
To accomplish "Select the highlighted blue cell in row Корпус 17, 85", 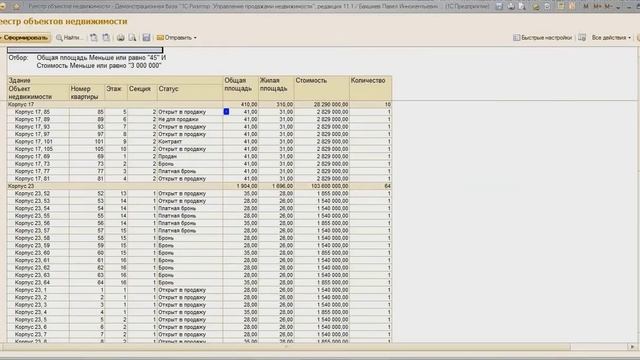I will click(226, 111).
